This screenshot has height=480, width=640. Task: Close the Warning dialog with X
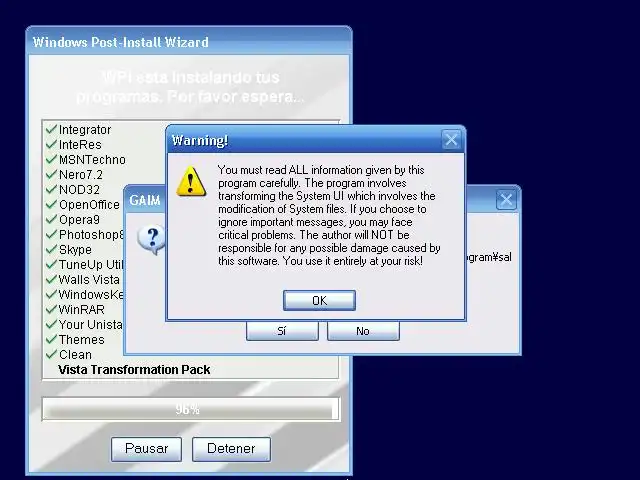tap(451, 140)
